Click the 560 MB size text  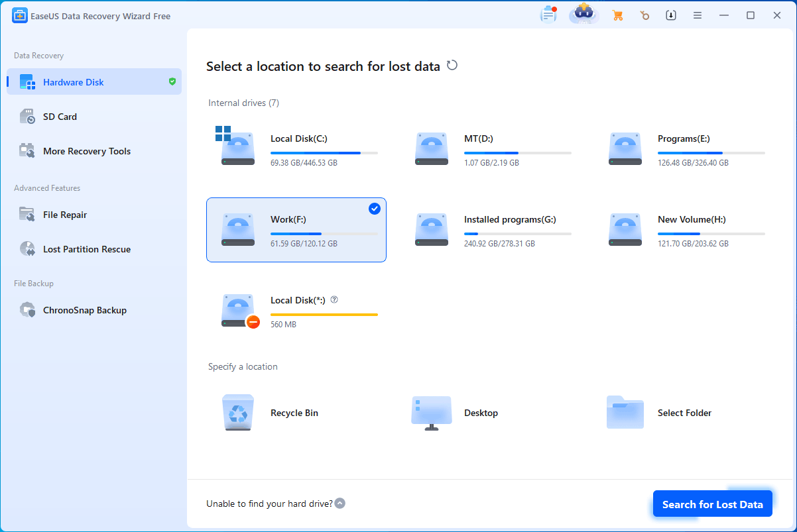(x=283, y=325)
